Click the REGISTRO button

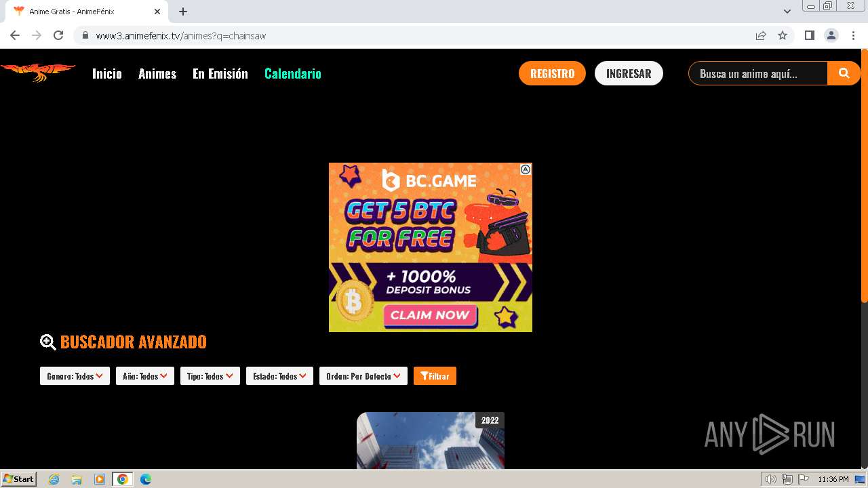552,73
